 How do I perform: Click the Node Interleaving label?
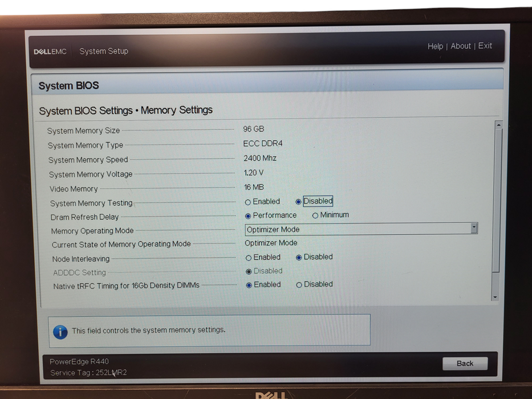click(x=81, y=259)
